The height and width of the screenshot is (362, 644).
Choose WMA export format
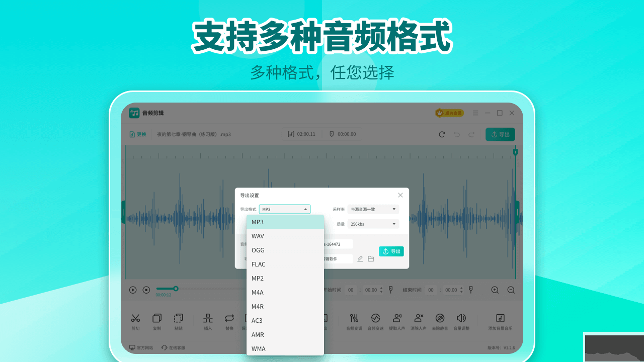click(285, 348)
